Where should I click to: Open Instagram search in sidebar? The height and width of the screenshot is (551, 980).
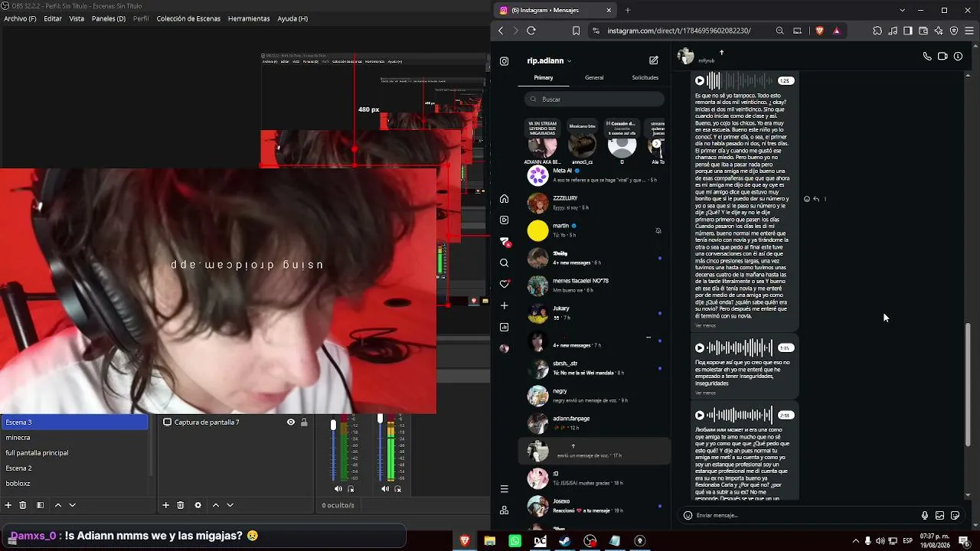point(504,262)
